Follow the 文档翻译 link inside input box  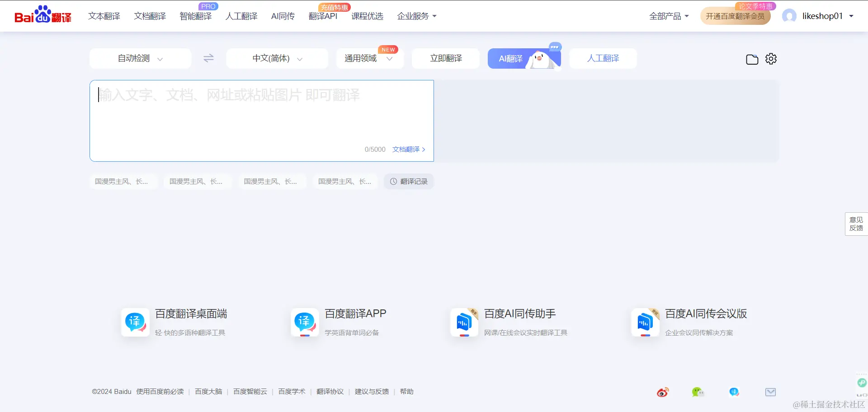(x=409, y=150)
